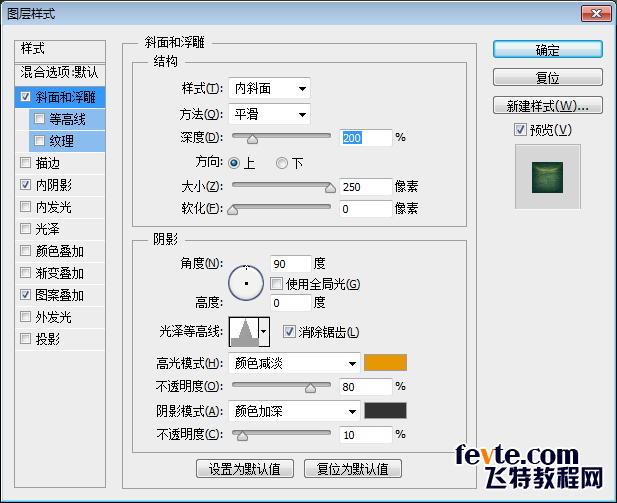Open 投影 settings entry
The height and width of the screenshot is (503, 617).
click(48, 339)
